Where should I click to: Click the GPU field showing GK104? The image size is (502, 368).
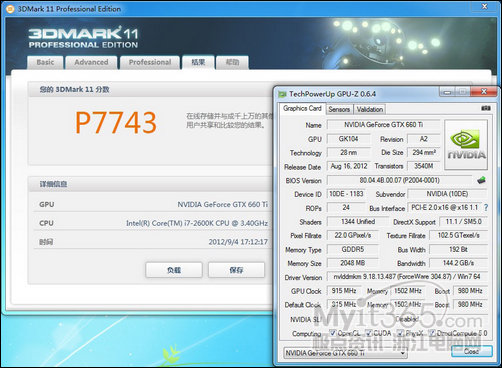tap(349, 139)
